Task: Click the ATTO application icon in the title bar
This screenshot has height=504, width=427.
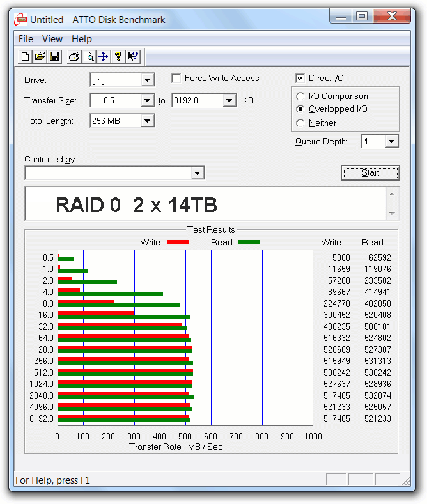Action: tap(20, 19)
